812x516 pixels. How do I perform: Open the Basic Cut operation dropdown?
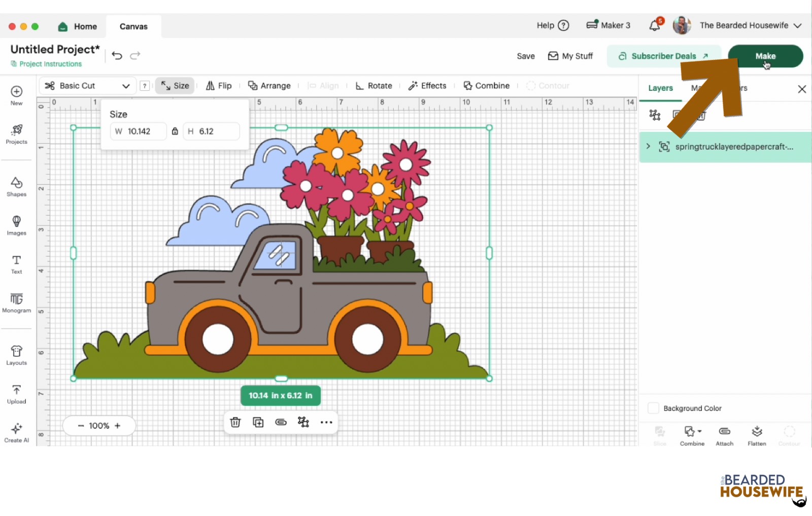coord(87,86)
